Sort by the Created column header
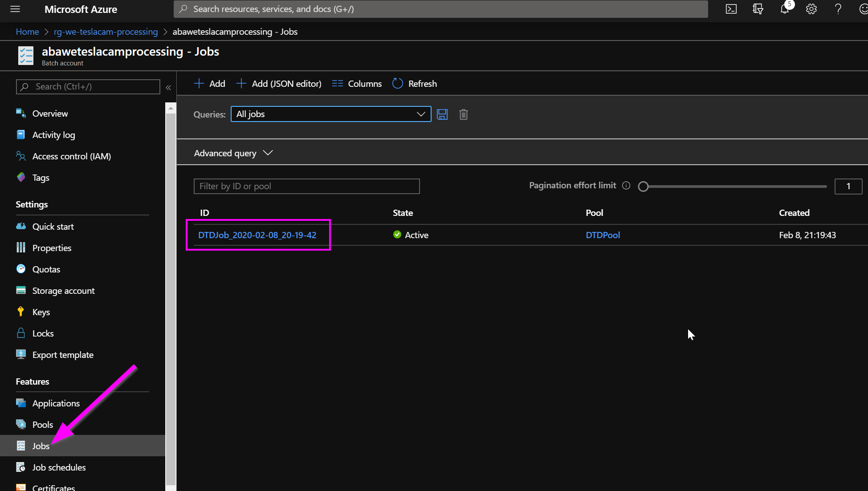 coord(794,213)
